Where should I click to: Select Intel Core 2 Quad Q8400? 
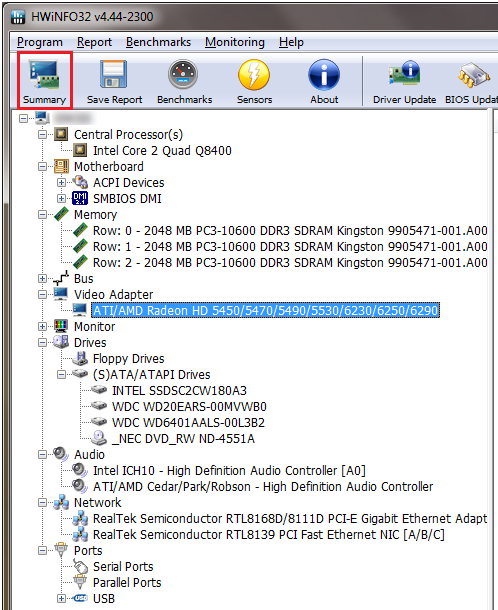[162, 151]
